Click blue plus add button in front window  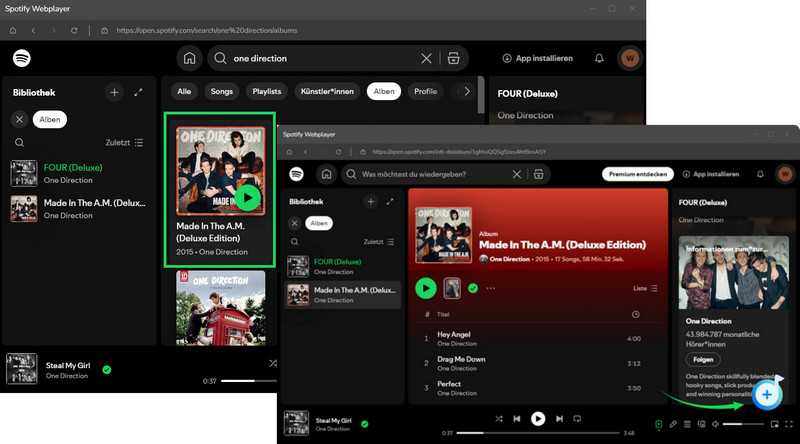[767, 394]
